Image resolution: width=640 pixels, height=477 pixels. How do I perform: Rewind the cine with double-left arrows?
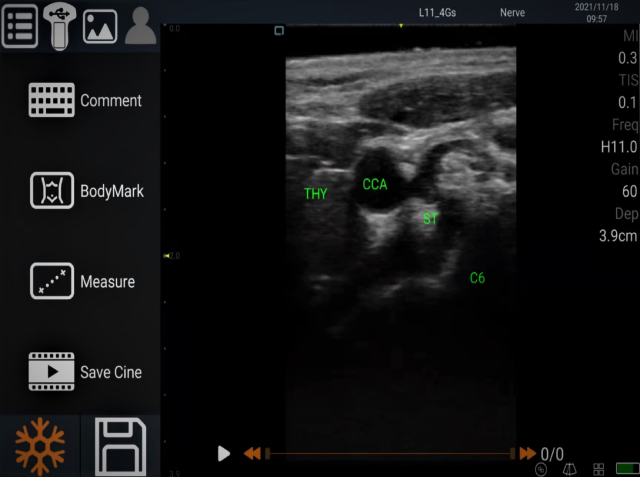tap(252, 454)
